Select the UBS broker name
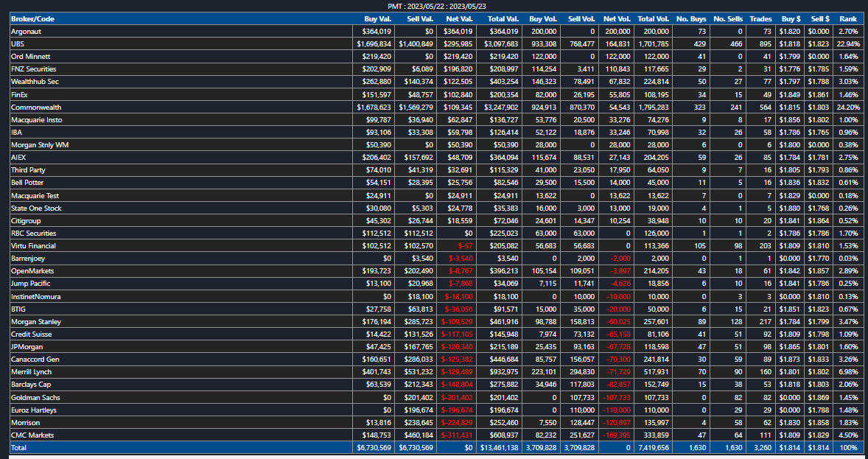 (x=17, y=43)
